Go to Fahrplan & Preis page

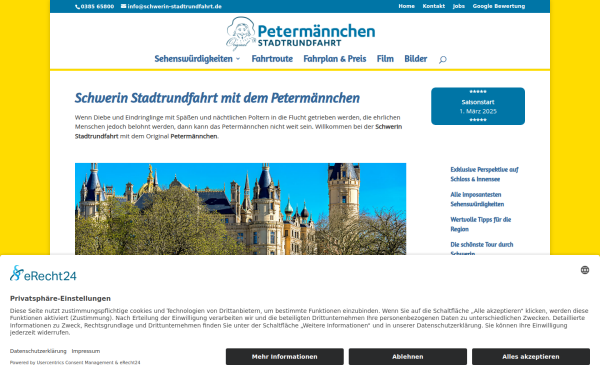(335, 59)
